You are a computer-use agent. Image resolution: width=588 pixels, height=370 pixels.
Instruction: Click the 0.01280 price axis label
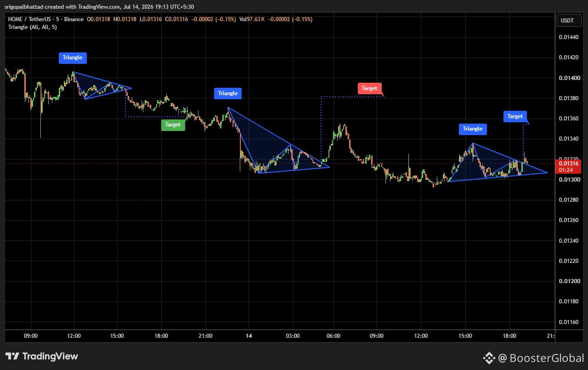tap(569, 199)
